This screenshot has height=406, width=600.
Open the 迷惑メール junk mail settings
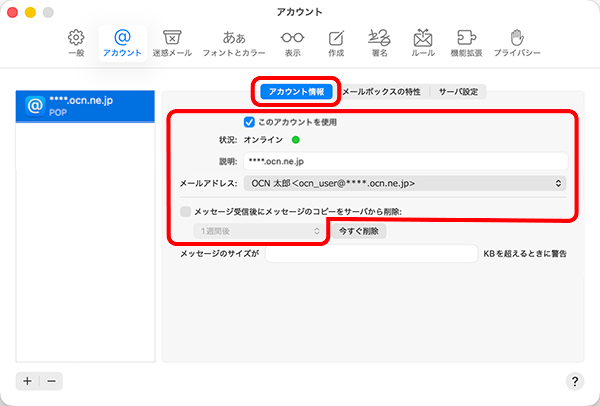[x=171, y=42]
